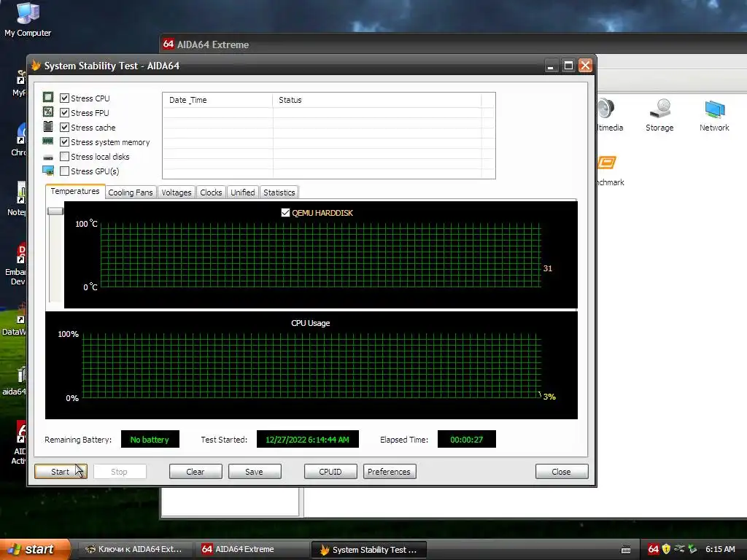Uncheck Stress system memory option
Image resolution: width=747 pixels, height=560 pixels.
[65, 142]
